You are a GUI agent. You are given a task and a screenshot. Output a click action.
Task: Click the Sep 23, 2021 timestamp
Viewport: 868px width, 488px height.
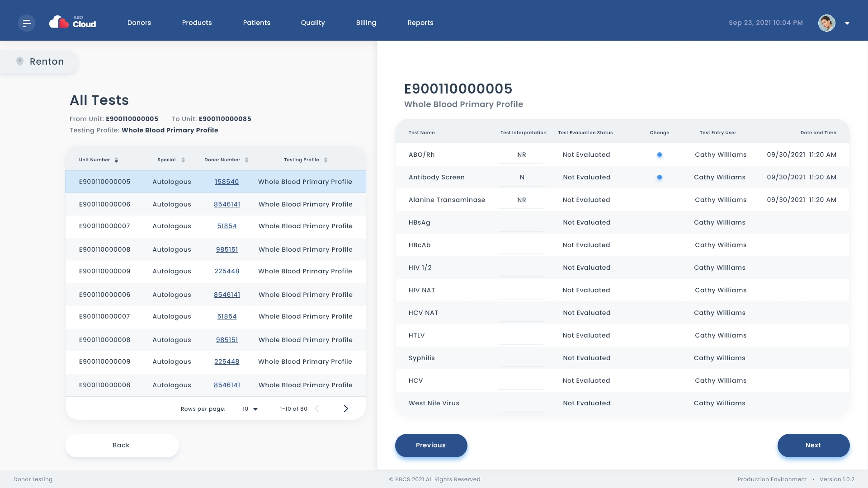click(766, 23)
